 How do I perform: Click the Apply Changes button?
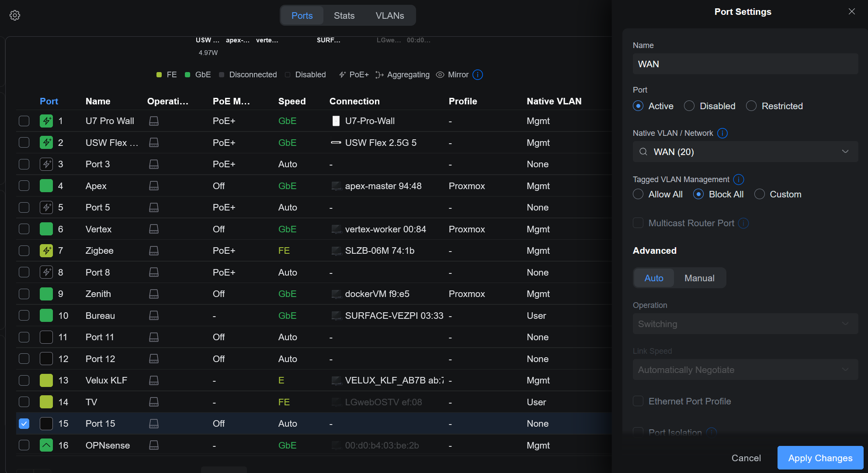[820, 458]
